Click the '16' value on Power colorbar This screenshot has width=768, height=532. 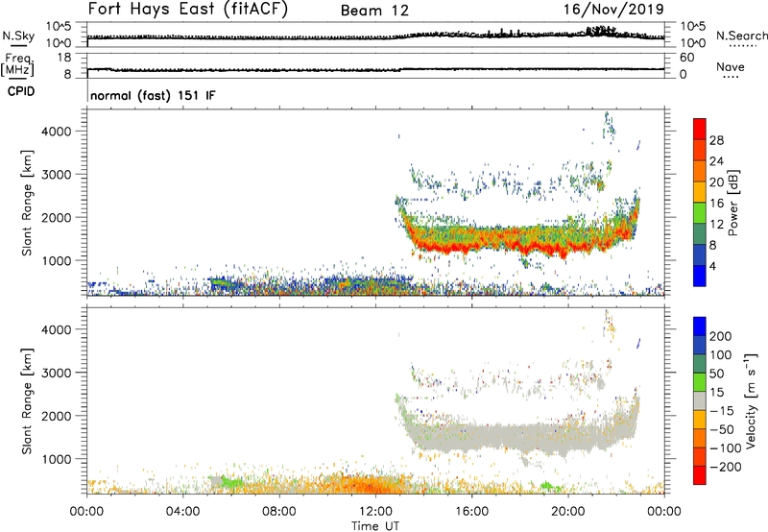(716, 204)
